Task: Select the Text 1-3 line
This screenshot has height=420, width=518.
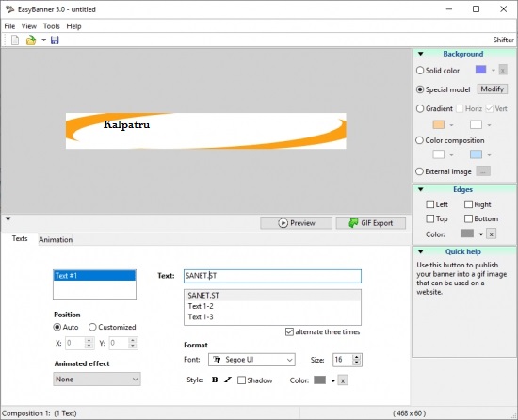Action: pyautogui.click(x=272, y=317)
